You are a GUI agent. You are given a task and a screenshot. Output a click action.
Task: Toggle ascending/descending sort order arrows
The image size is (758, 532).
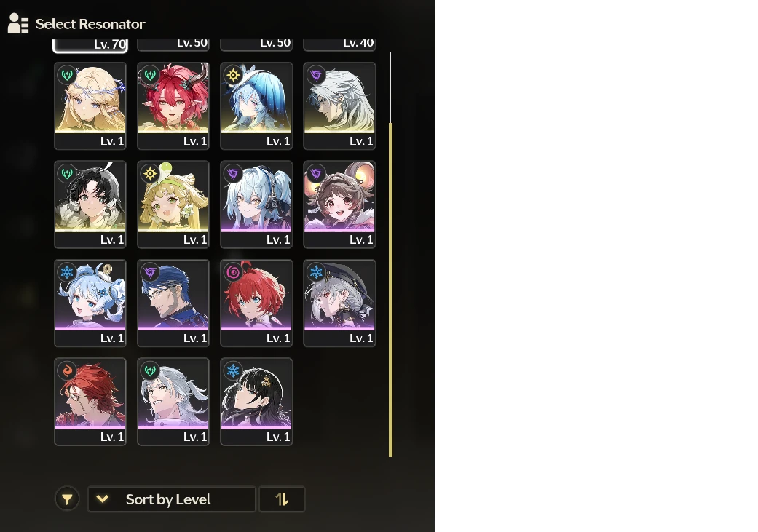pos(282,499)
